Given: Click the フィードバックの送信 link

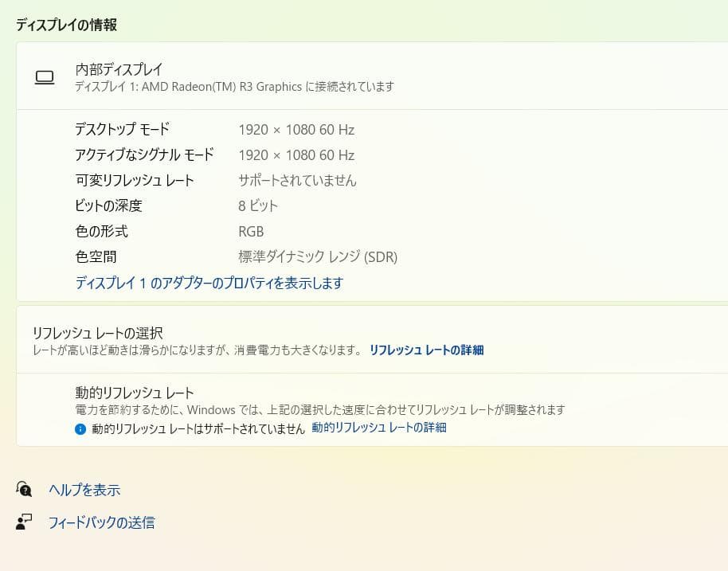Looking at the screenshot, I should [102, 522].
